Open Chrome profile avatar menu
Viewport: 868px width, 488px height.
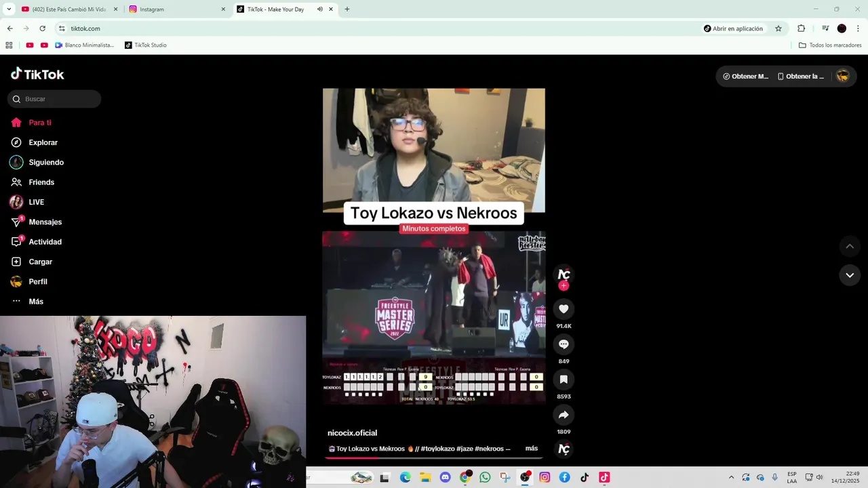click(x=842, y=28)
